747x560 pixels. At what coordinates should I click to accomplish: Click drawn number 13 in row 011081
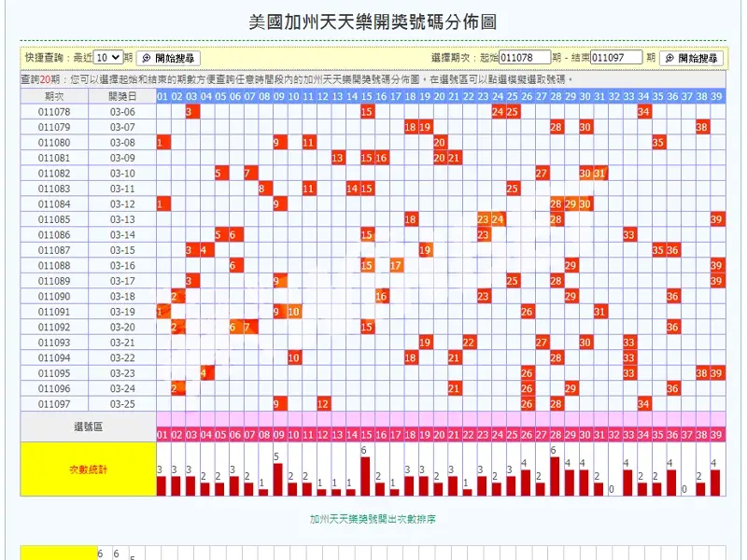point(338,158)
